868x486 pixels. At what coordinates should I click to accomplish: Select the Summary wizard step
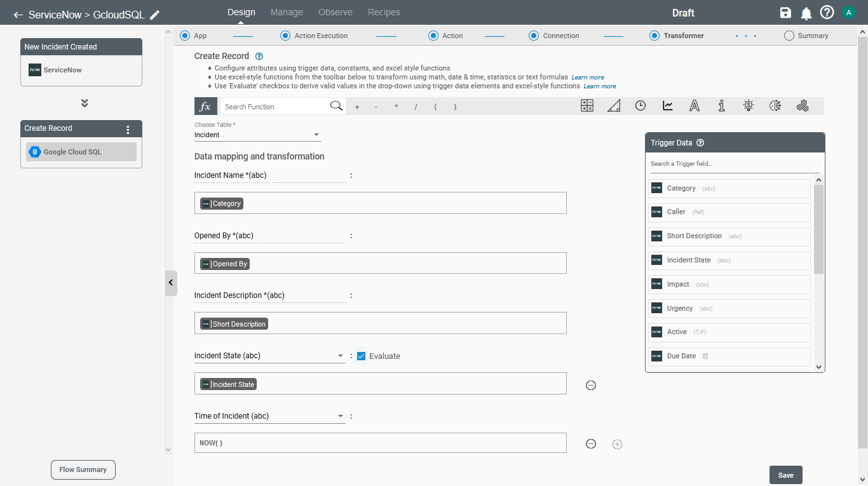[806, 36]
